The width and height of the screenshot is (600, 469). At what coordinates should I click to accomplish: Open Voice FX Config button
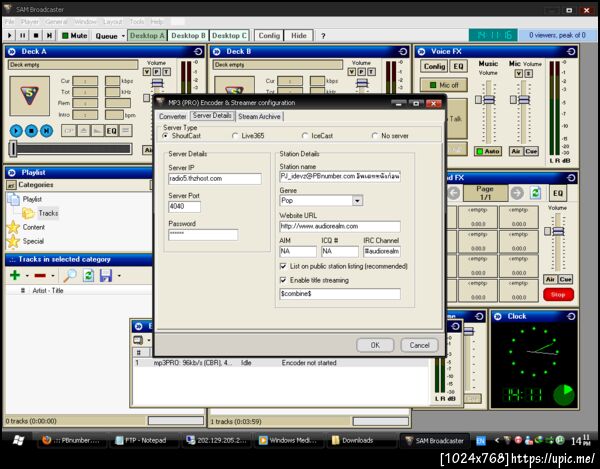point(434,67)
